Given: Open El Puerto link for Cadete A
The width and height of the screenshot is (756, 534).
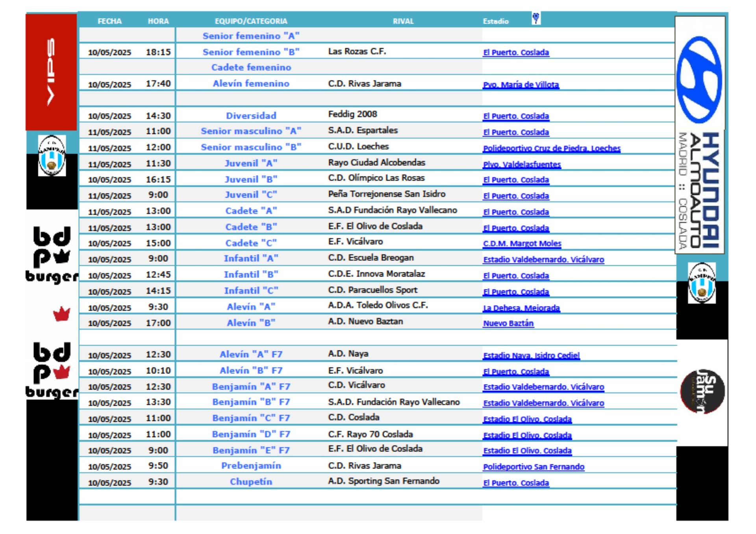Looking at the screenshot, I should pyautogui.click(x=516, y=212).
